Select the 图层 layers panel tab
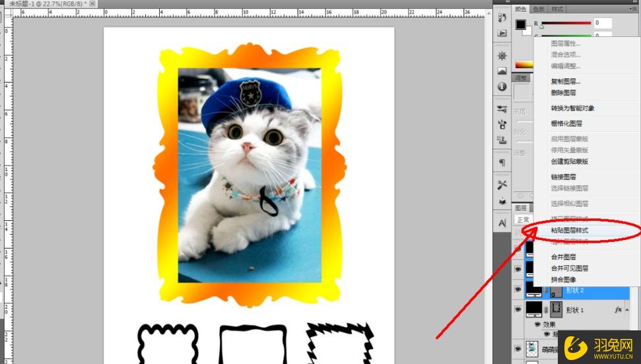The width and height of the screenshot is (641, 364). pos(521,208)
